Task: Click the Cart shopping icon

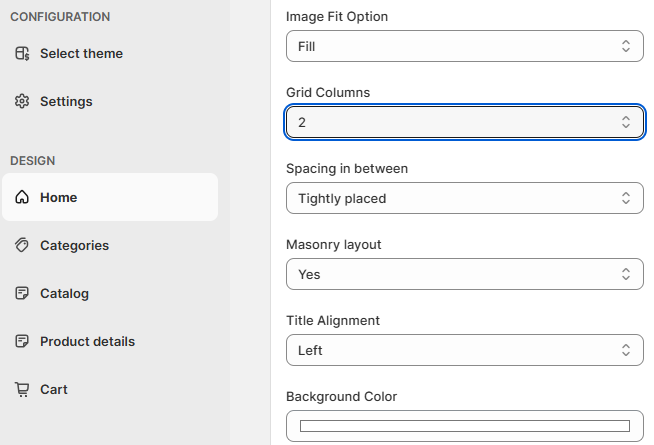Action: [22, 390]
